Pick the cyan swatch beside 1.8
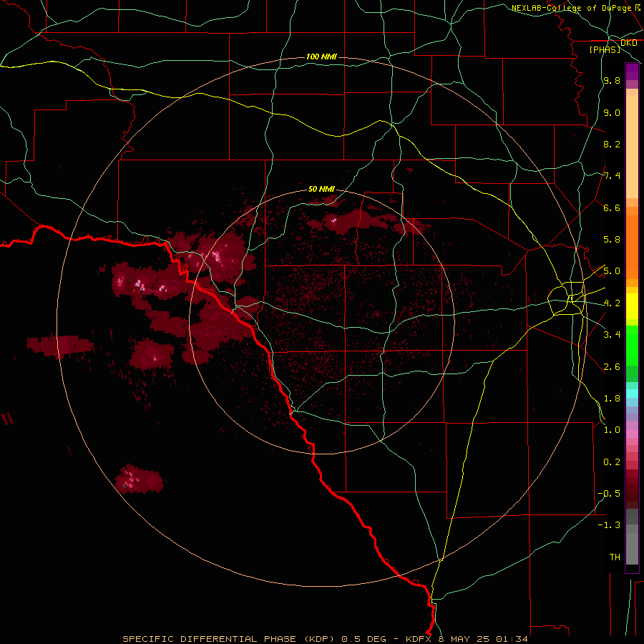This screenshot has width=644, height=644. coord(632,394)
